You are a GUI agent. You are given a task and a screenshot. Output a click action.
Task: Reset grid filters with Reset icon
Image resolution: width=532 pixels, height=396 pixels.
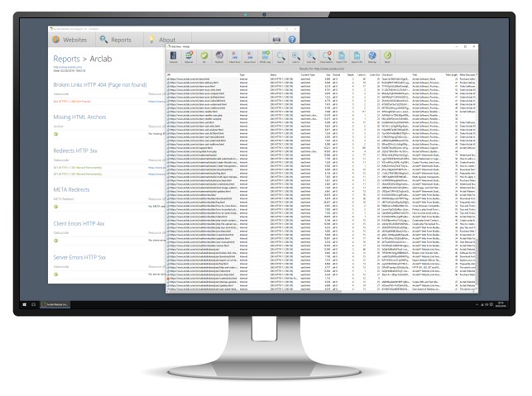387,56
